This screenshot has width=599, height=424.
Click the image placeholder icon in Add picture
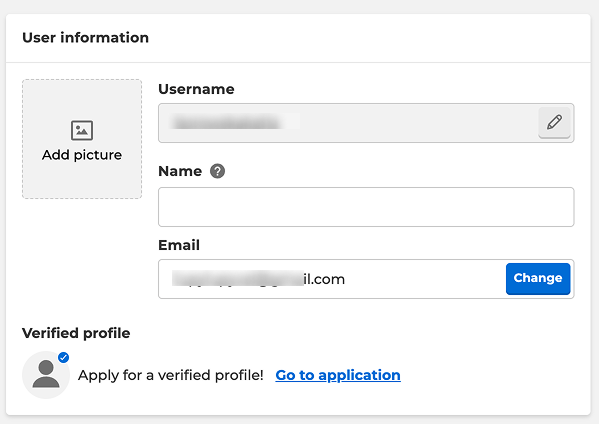pos(82,130)
